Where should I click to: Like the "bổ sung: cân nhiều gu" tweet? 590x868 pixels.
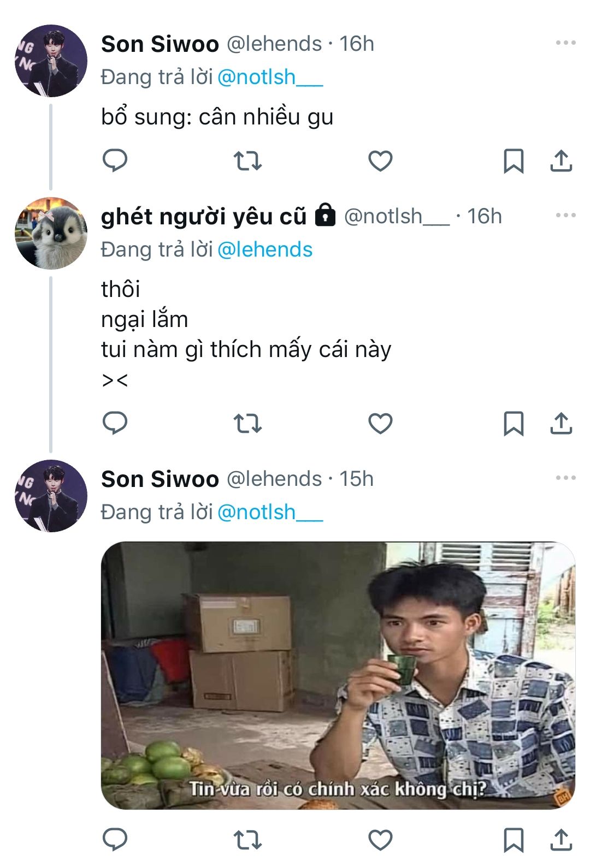380,161
